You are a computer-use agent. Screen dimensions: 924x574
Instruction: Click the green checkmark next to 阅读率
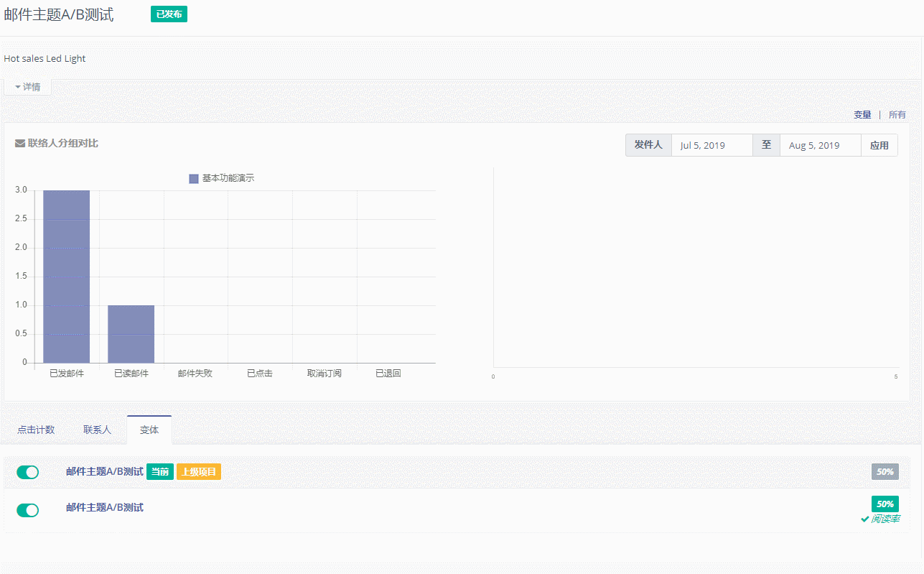[x=865, y=519]
